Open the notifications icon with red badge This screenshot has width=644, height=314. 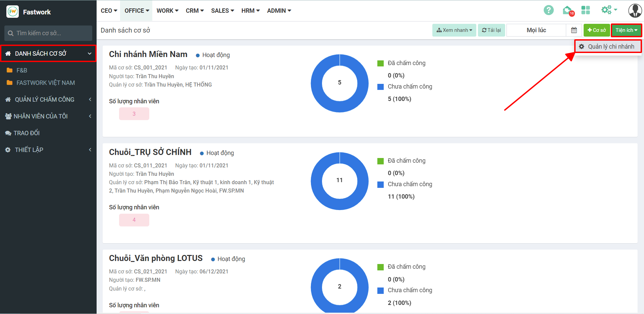(x=568, y=11)
